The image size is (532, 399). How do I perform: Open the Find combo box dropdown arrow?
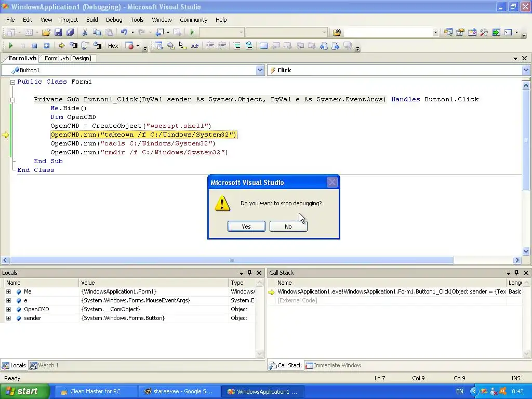pos(435,32)
